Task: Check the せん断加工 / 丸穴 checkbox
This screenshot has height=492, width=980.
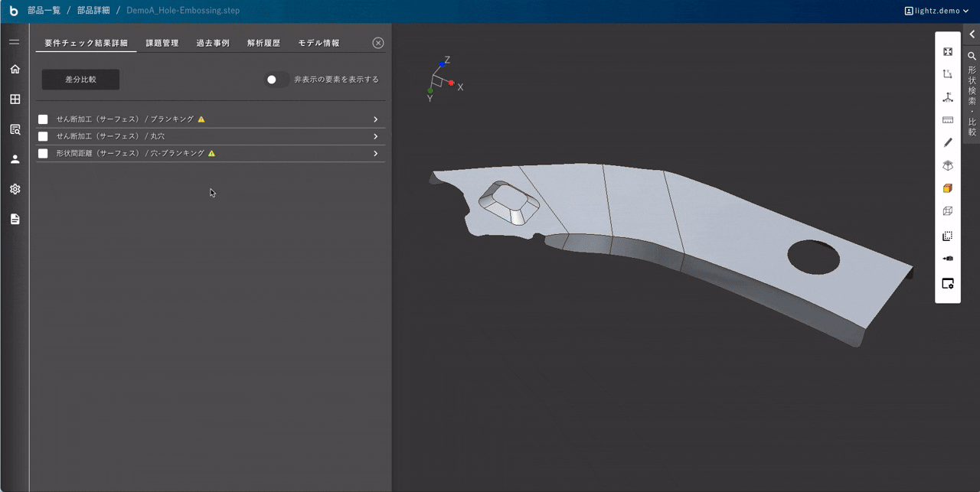Action: point(43,136)
